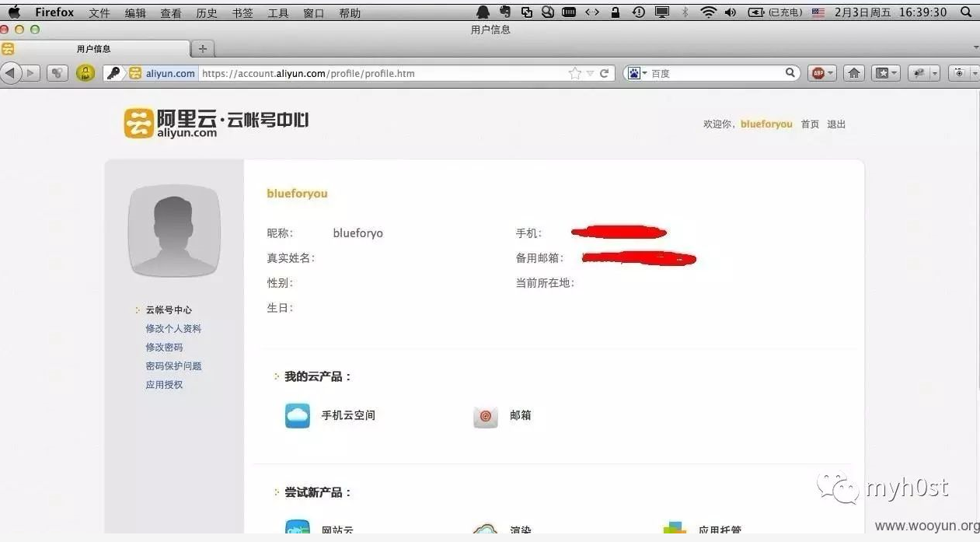Click the gray toolbar button next to the forward arrow

58,73
